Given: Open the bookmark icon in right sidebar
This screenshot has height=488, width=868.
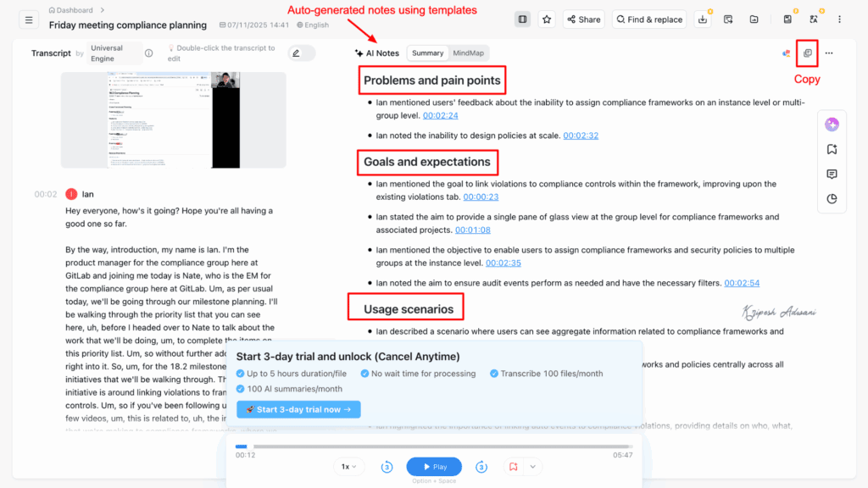Looking at the screenshot, I should [832, 149].
